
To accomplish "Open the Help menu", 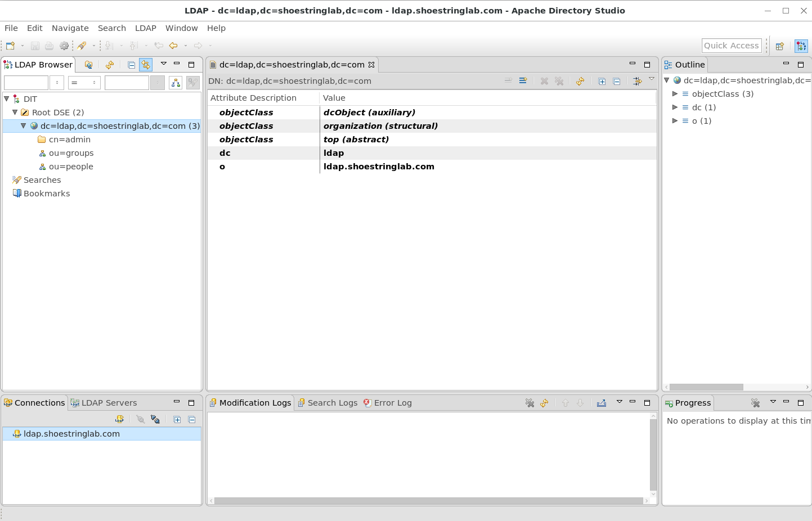I will pyautogui.click(x=216, y=28).
